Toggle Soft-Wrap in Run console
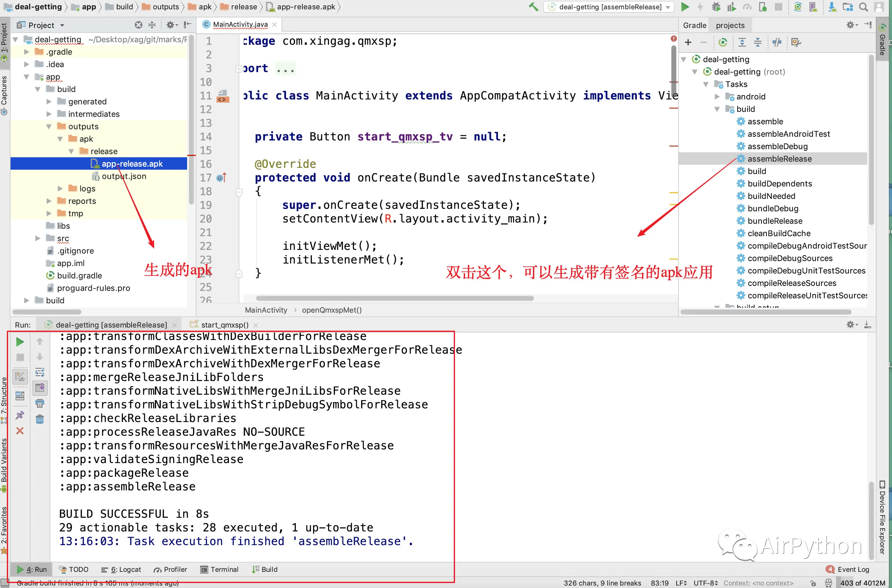The image size is (892, 588). [x=40, y=372]
